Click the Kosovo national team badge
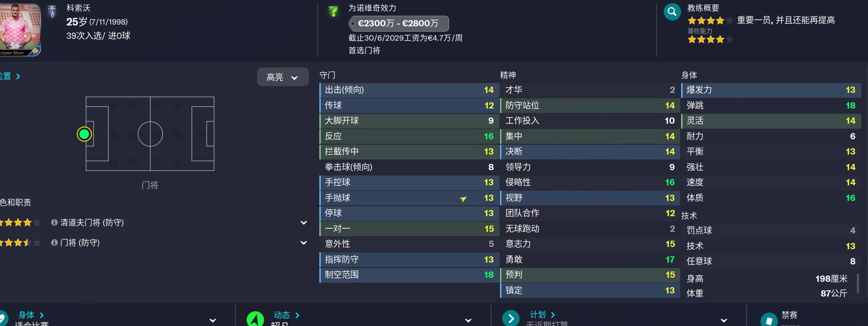868x326 pixels. [x=52, y=12]
